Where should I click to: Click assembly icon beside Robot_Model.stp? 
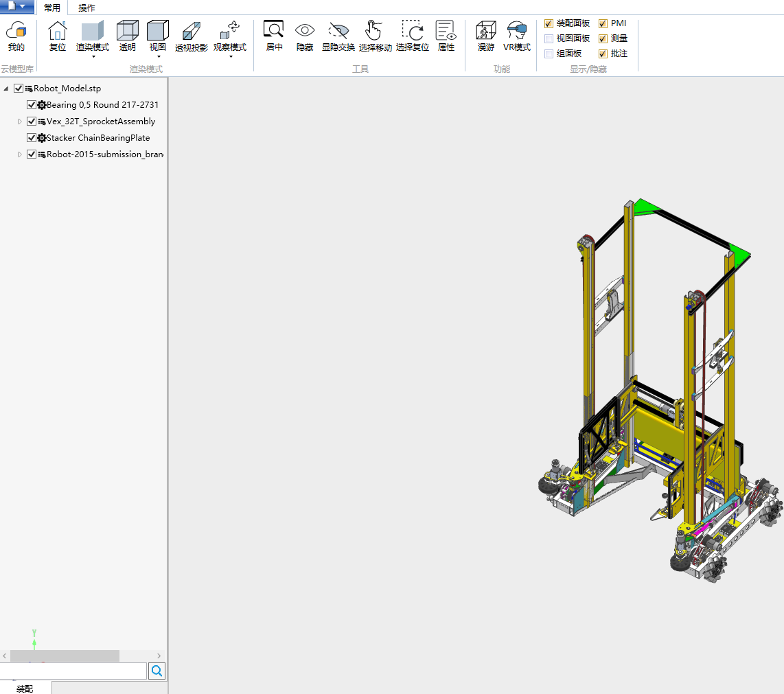(x=29, y=89)
